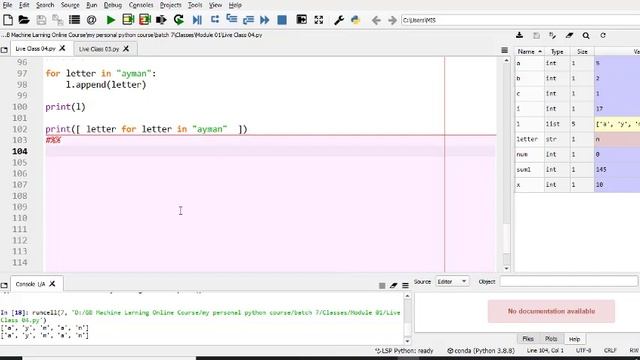Toggle fullscreen mode icon
Screen dimensions: 640x360
[x=319, y=20]
